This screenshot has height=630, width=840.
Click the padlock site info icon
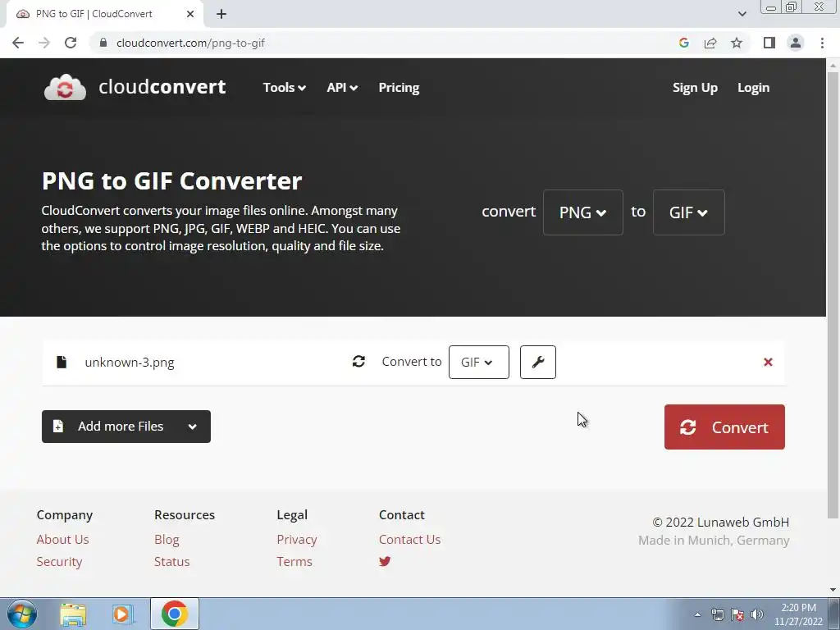click(x=103, y=43)
